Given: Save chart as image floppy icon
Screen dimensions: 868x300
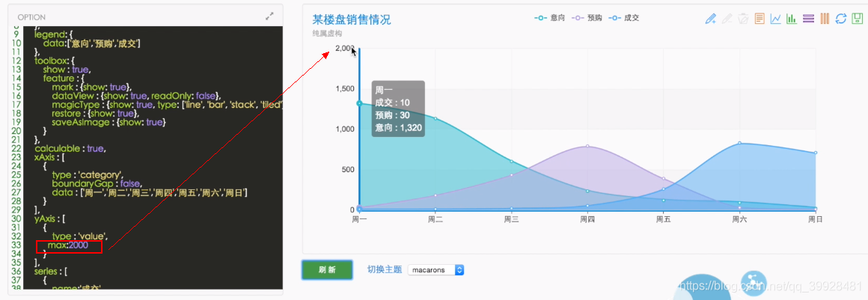Looking at the screenshot, I should (x=857, y=19).
